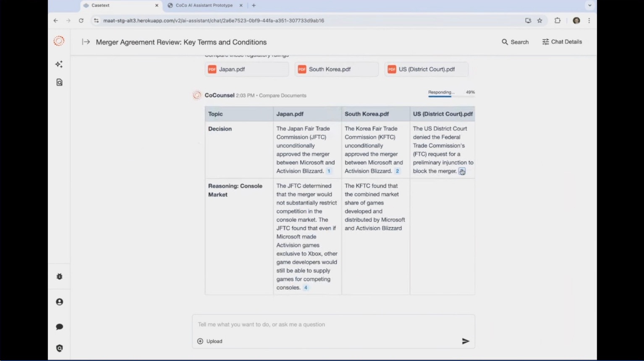Viewport: 644px width, 361px height.
Task: Open the AI sparkle new chat icon
Action: (x=59, y=64)
